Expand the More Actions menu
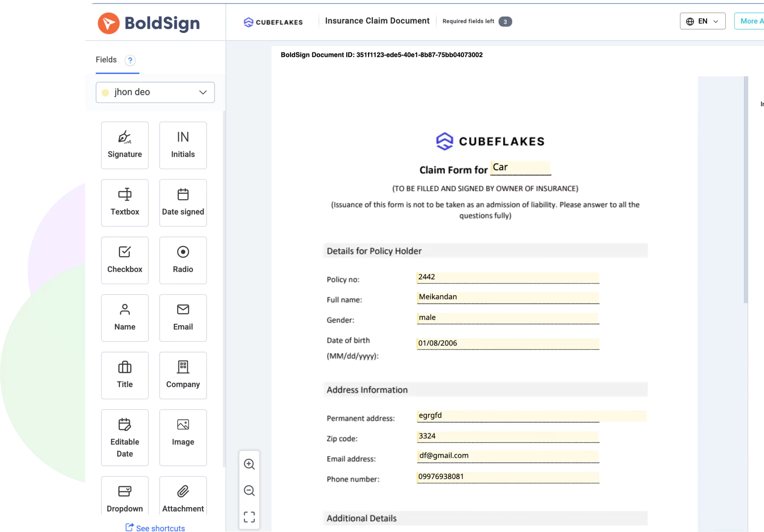This screenshot has height=532, width=764. pyautogui.click(x=751, y=21)
